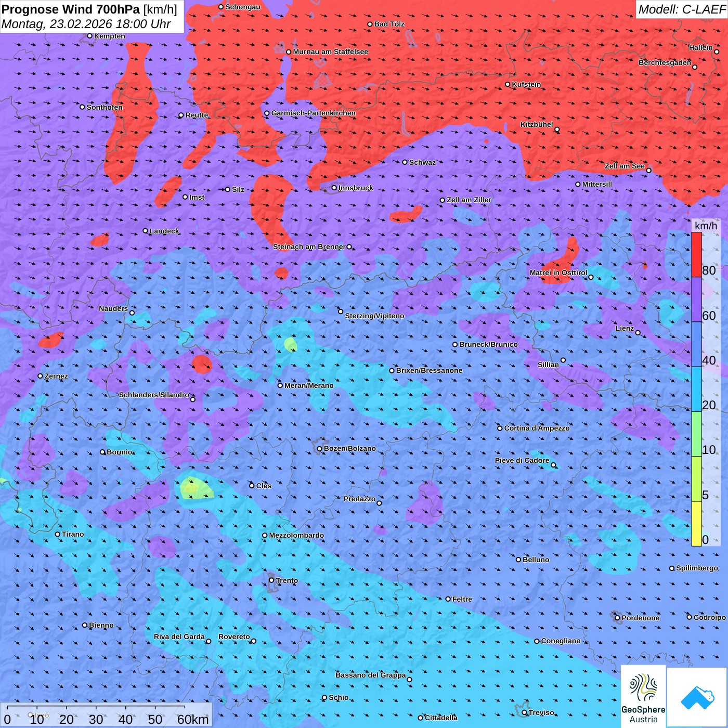Click the Spilimbergo location label
The height and width of the screenshot is (728, 728).
(x=697, y=568)
